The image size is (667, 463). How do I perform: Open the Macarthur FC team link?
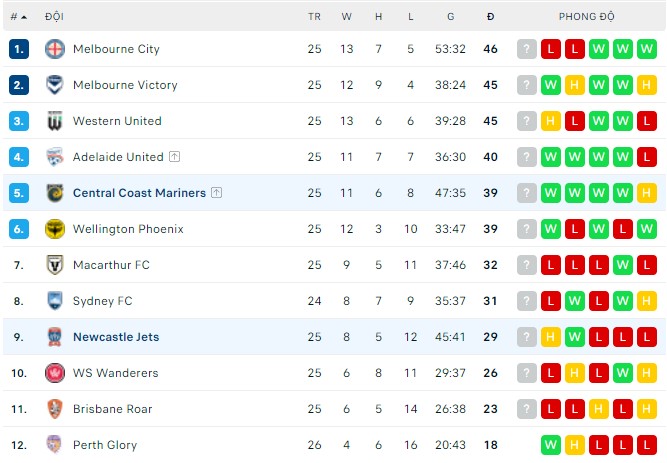coord(111,265)
